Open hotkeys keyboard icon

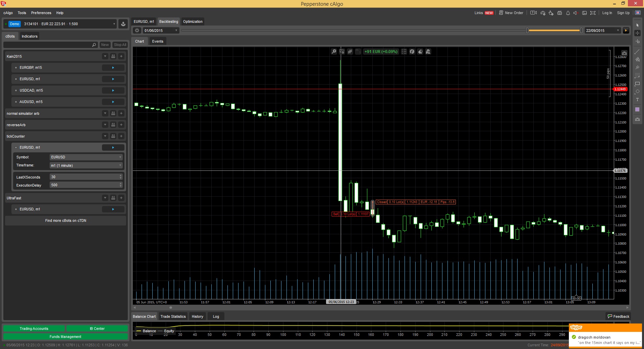tap(559, 13)
